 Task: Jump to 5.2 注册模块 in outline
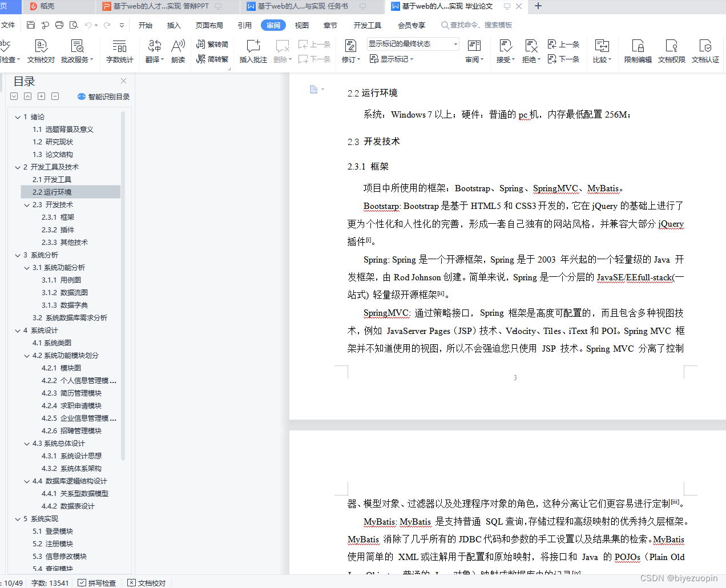click(53, 544)
